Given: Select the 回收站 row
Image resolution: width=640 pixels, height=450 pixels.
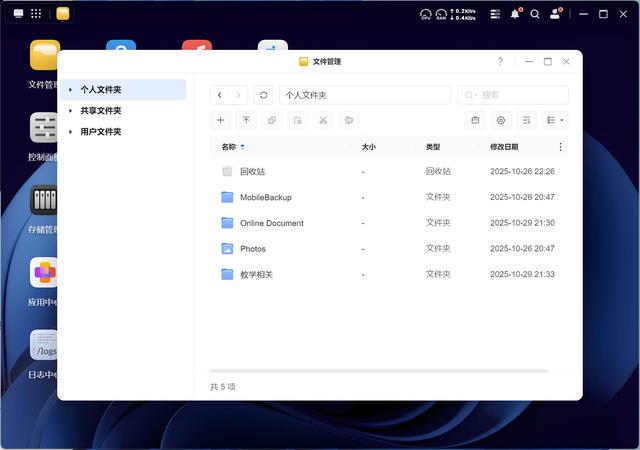Looking at the screenshot, I should point(389,172).
